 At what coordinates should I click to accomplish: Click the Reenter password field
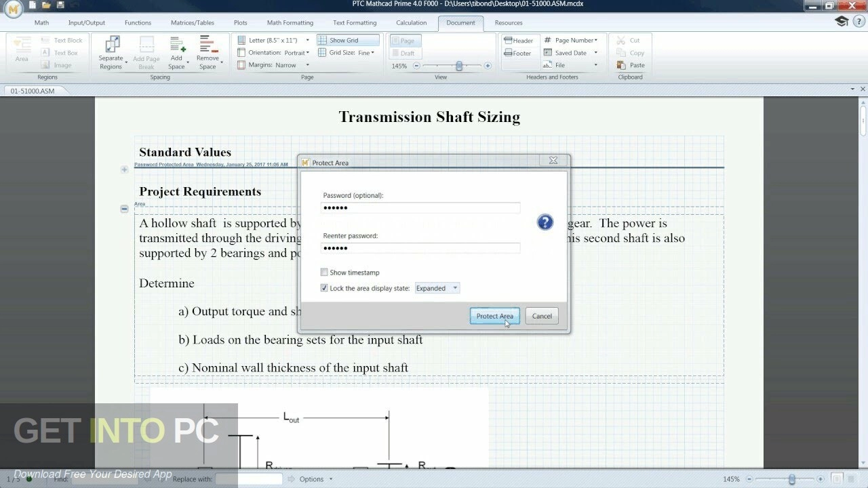420,248
